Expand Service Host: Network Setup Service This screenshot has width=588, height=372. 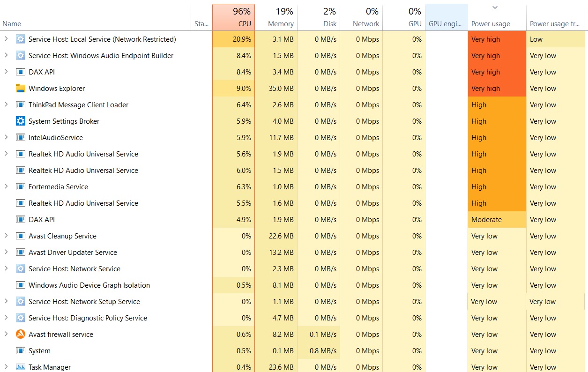tap(6, 301)
